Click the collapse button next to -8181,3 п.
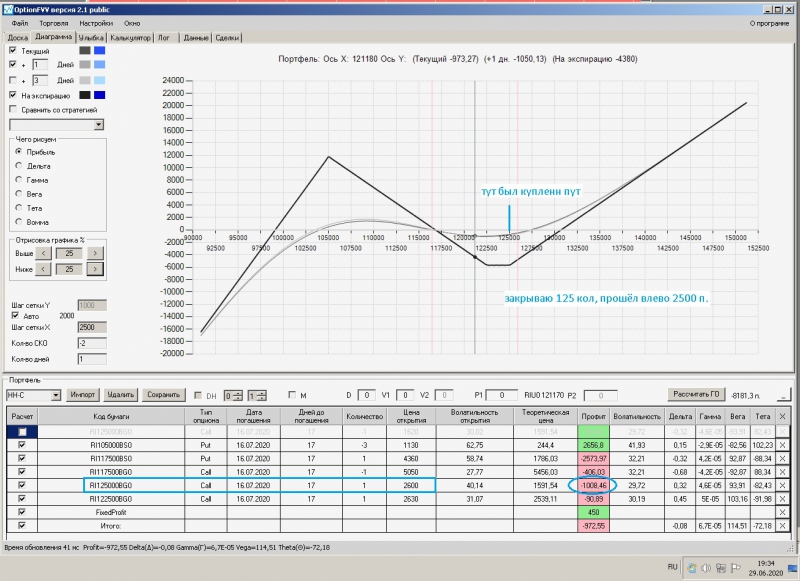800x581 pixels. click(x=784, y=395)
